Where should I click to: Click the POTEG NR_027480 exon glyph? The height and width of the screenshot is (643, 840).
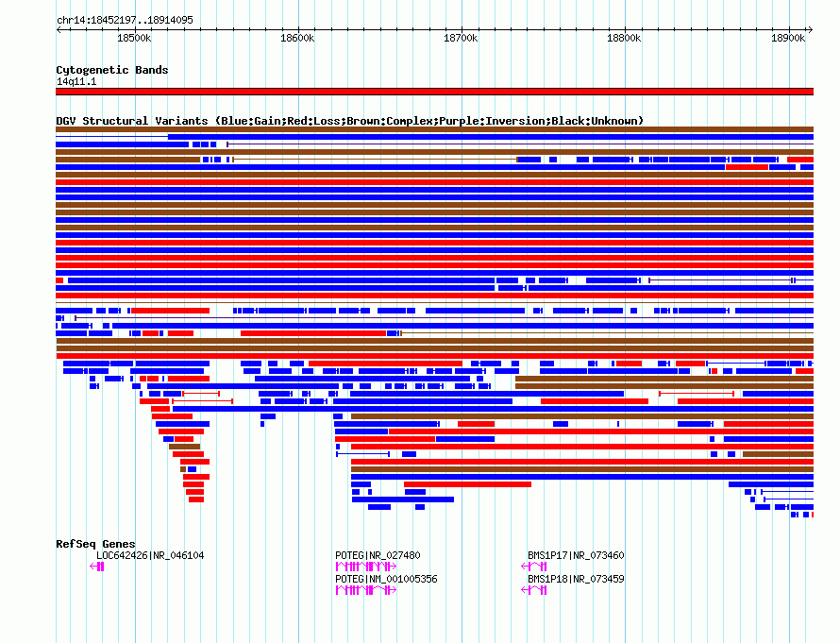(366, 567)
